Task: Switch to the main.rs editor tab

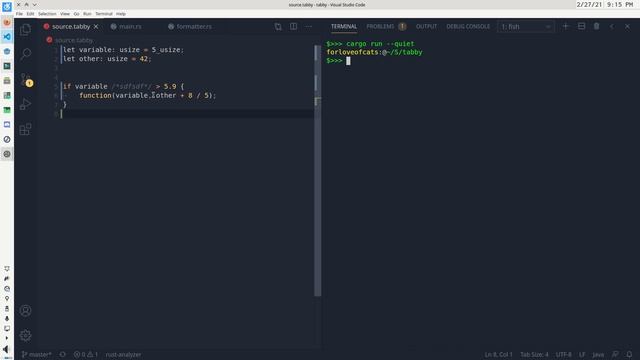Action: pyautogui.click(x=130, y=27)
